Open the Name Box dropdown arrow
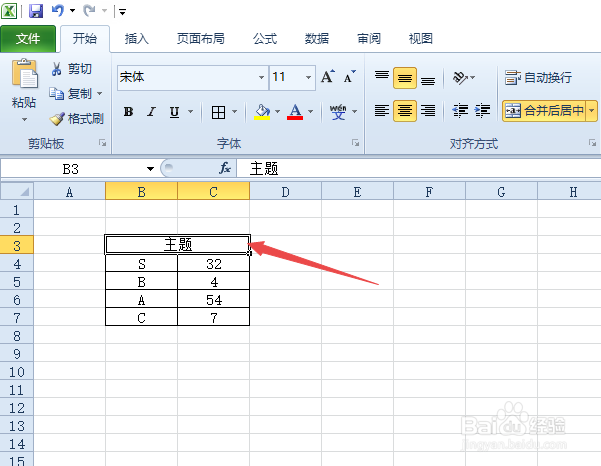This screenshot has width=601, height=466. point(150,169)
